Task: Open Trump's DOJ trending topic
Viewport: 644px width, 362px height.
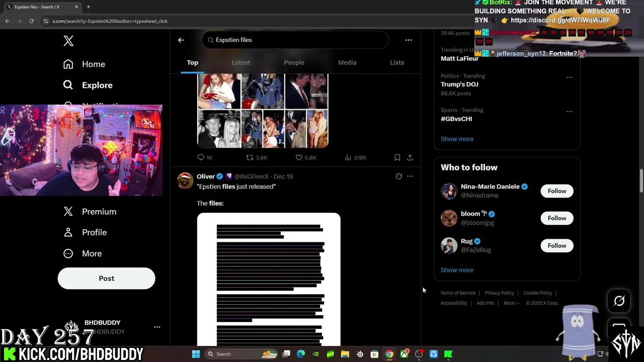Action: [x=459, y=84]
